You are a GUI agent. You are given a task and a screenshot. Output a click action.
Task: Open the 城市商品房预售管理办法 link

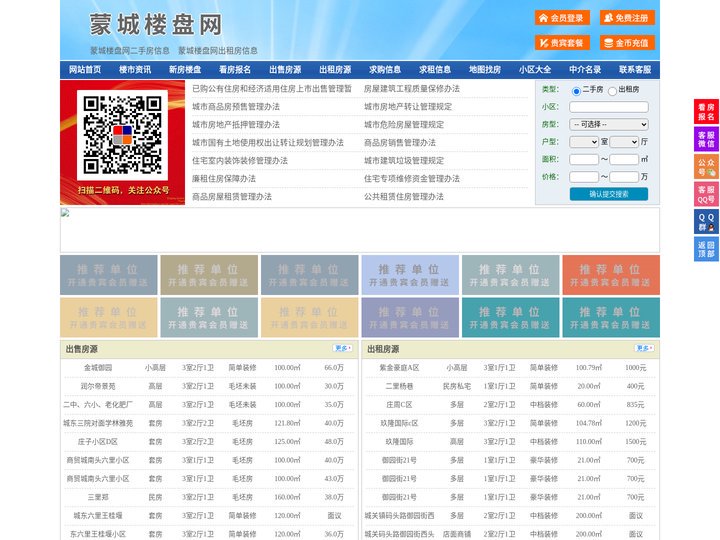(236, 107)
